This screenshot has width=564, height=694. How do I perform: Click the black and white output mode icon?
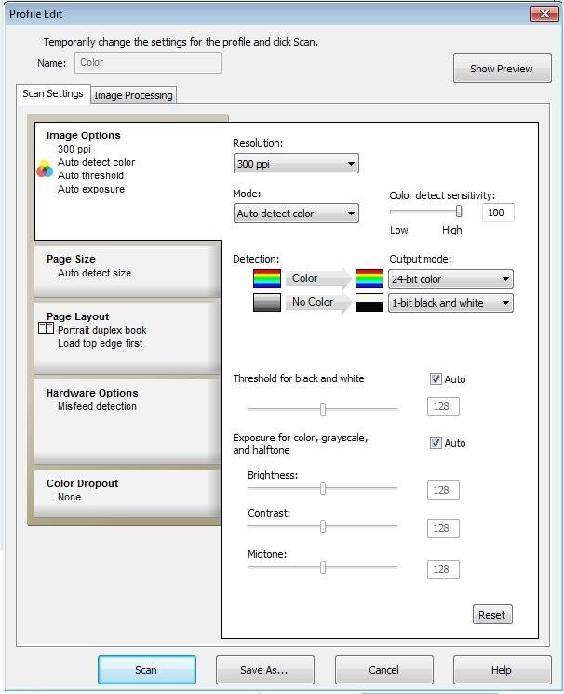[369, 302]
